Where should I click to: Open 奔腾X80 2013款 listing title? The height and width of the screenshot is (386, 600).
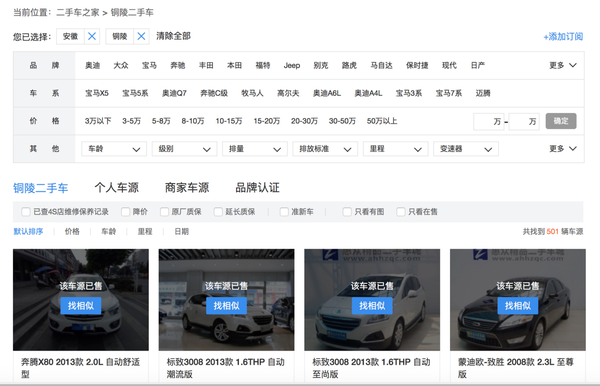tap(80, 368)
